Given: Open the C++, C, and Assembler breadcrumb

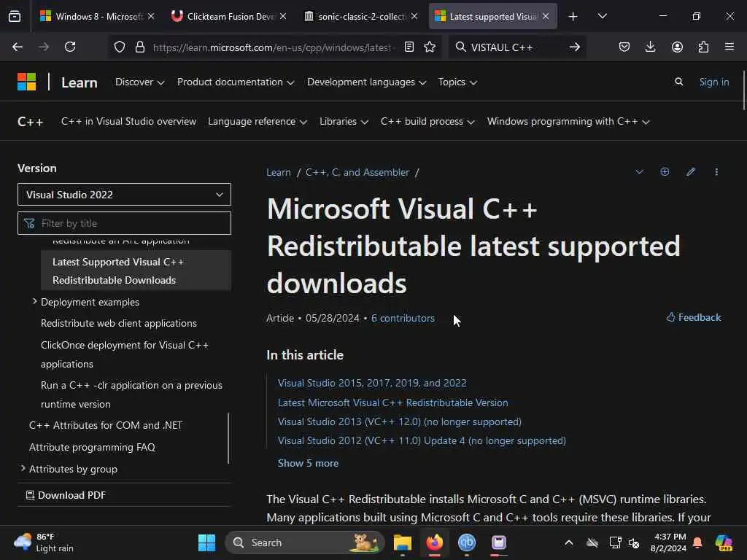Looking at the screenshot, I should pos(357,172).
